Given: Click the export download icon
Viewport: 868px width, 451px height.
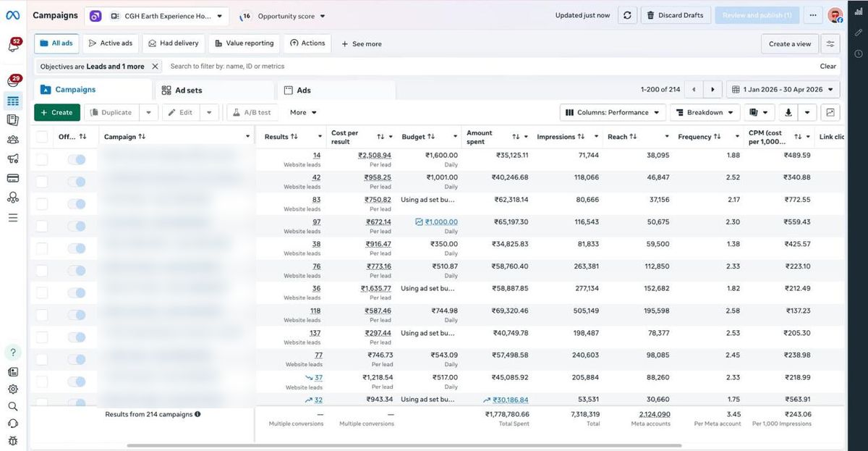Looking at the screenshot, I should pos(788,112).
